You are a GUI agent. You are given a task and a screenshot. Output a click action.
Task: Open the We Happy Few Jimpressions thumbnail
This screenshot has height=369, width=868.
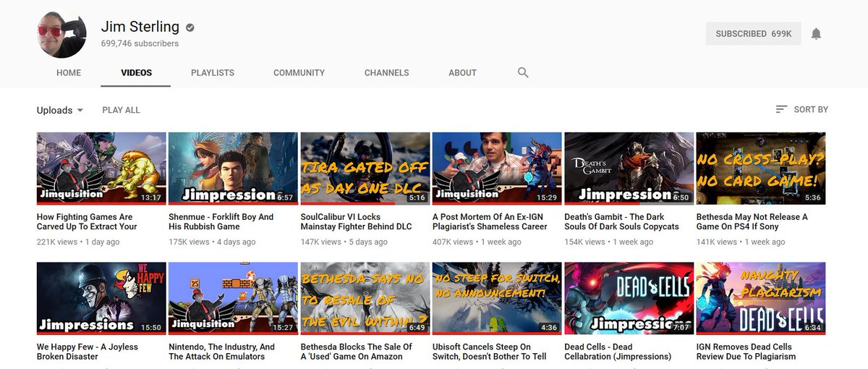click(101, 298)
